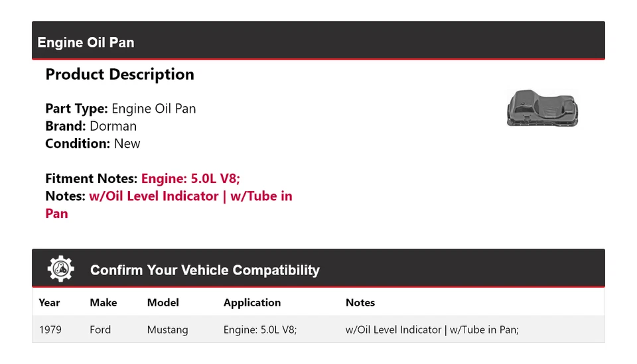Select the 1979 year cell
The height and width of the screenshot is (364, 637).
tap(50, 330)
